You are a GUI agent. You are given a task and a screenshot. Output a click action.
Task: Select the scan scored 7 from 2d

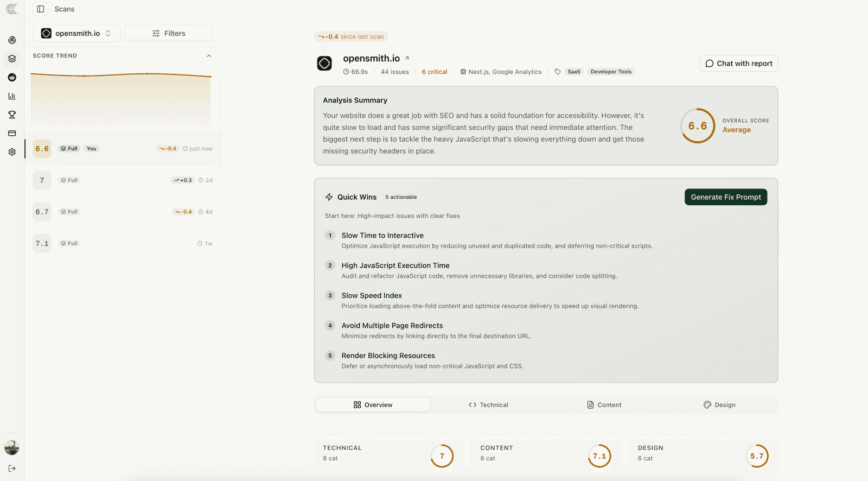point(123,180)
